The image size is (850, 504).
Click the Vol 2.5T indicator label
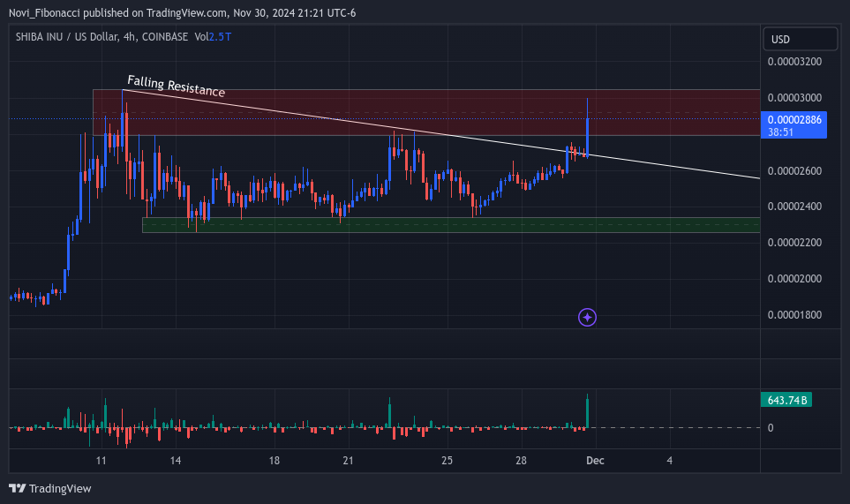pyautogui.click(x=213, y=36)
